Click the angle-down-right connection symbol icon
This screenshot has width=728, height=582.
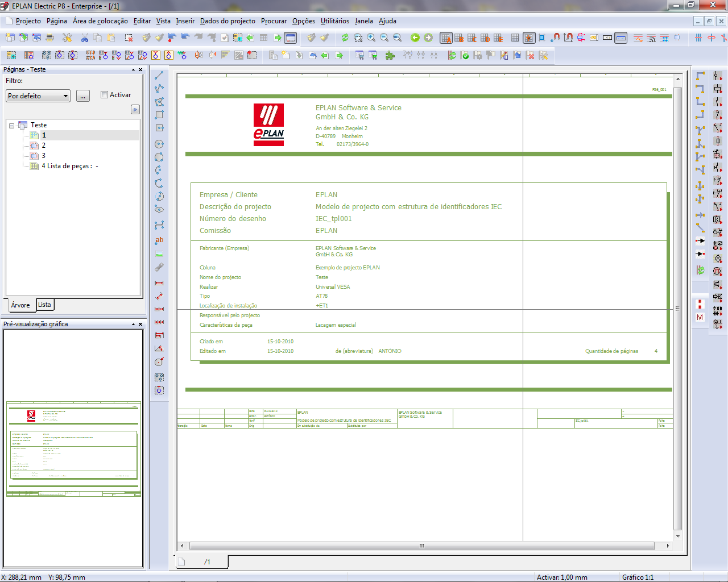(700, 76)
